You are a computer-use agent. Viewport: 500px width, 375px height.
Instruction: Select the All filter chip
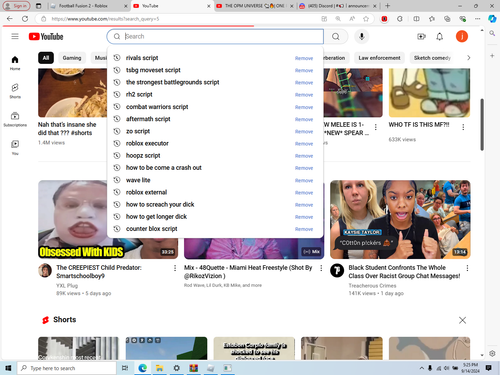point(46,58)
